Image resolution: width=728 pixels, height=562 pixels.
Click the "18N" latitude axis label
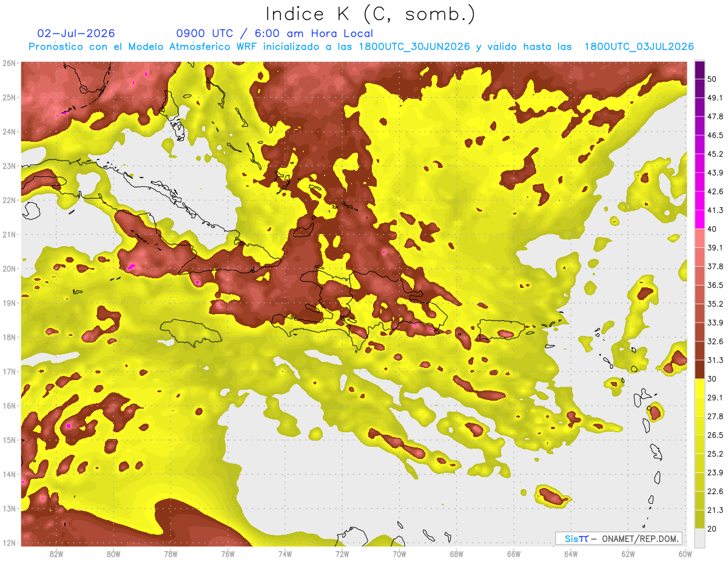click(x=9, y=337)
